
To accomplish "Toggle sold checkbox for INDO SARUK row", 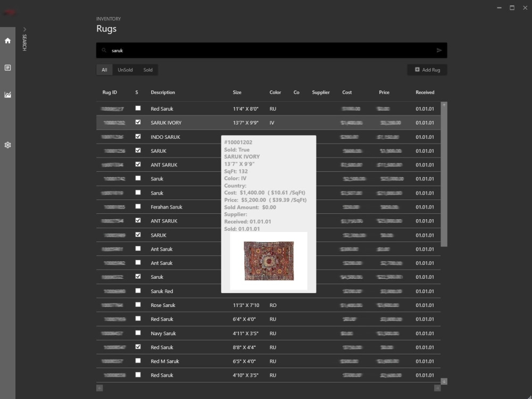I will pos(138,136).
